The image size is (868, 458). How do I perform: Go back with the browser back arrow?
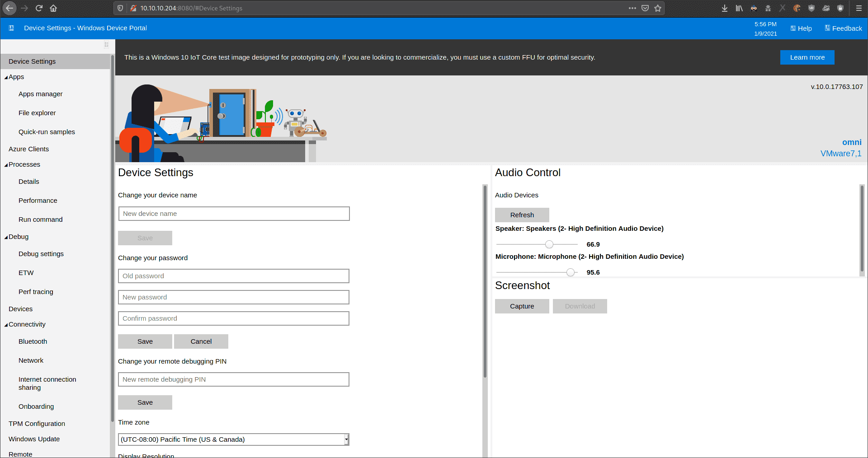pos(9,8)
